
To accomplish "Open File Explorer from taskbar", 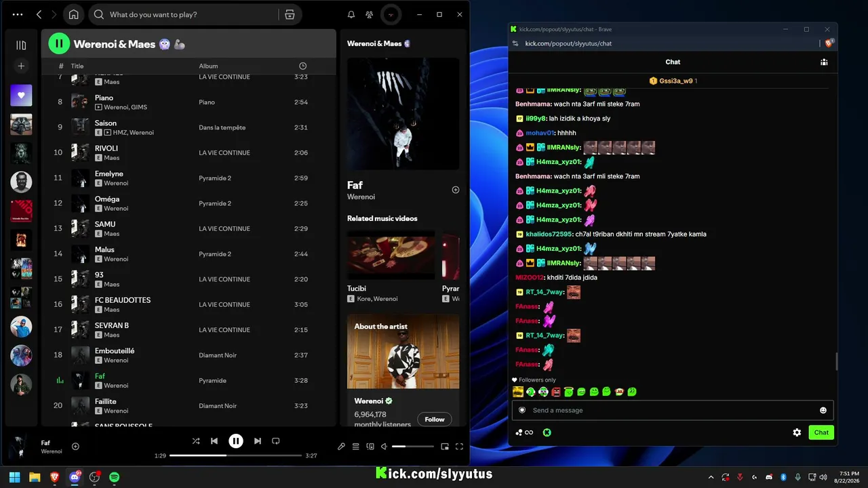I will point(35,477).
